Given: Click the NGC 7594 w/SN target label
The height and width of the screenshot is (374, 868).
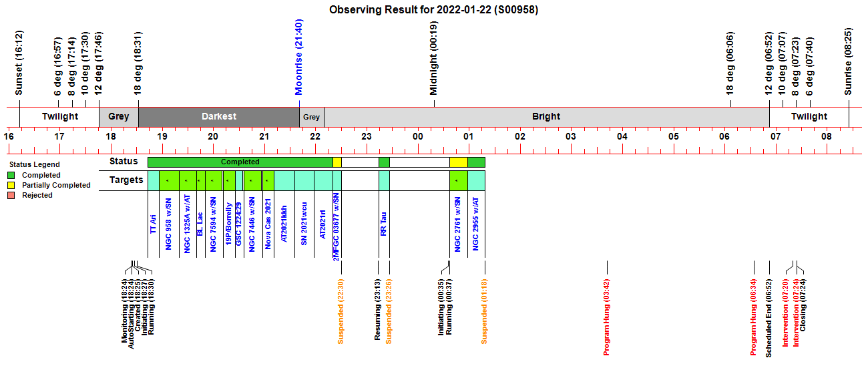Looking at the screenshot, I should 213,225.
